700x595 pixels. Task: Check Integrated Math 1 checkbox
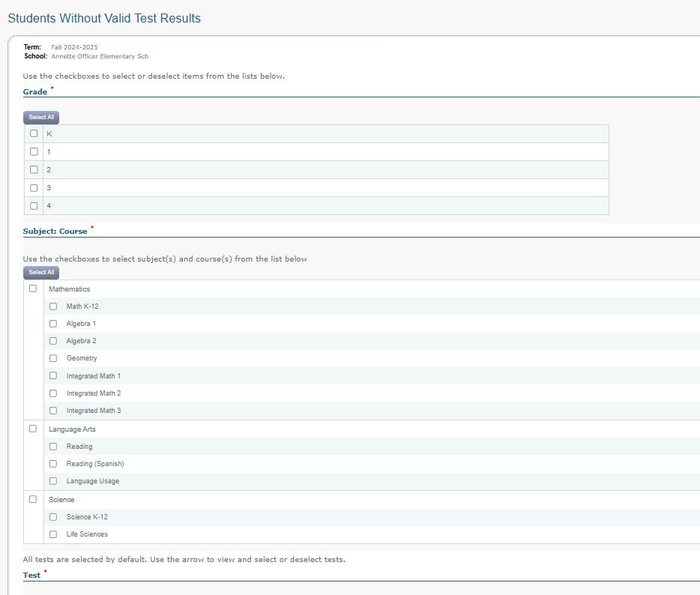coord(53,375)
